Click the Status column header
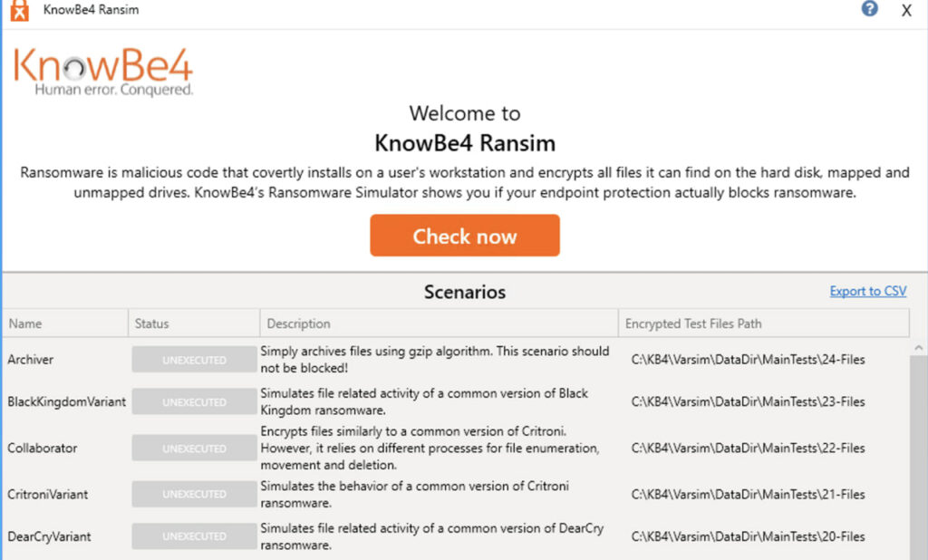The image size is (928, 560). pos(194,323)
